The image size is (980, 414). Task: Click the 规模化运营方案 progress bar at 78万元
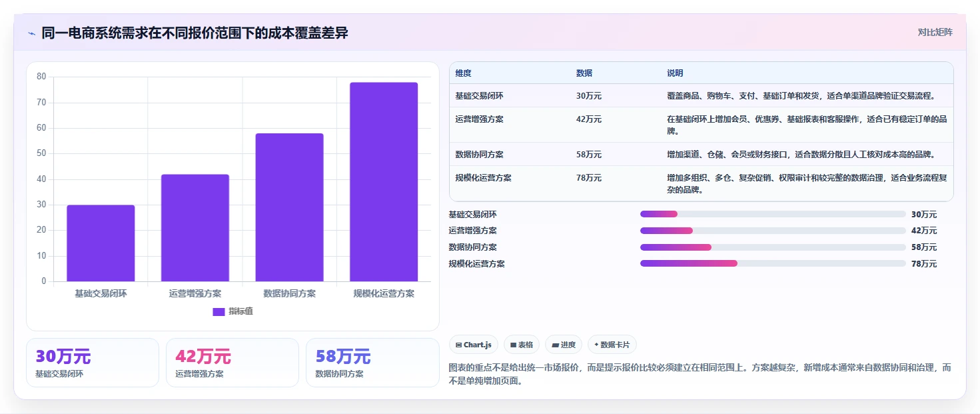point(773,263)
